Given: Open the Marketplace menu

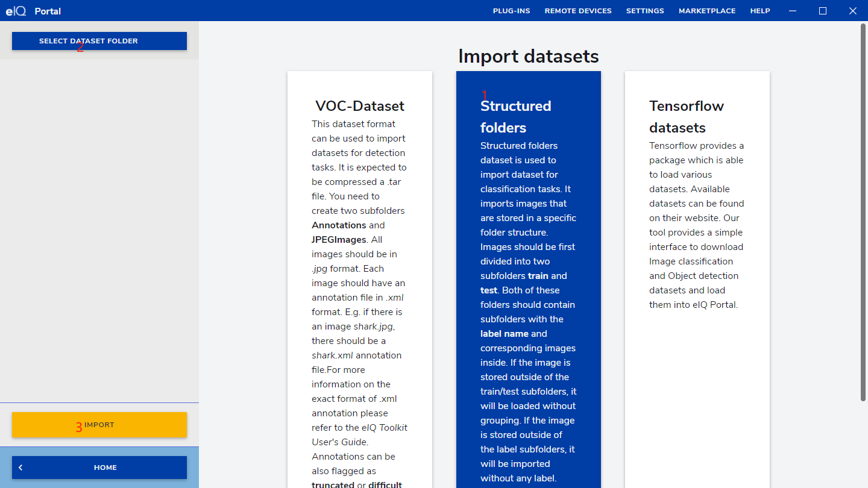Looking at the screenshot, I should [707, 11].
